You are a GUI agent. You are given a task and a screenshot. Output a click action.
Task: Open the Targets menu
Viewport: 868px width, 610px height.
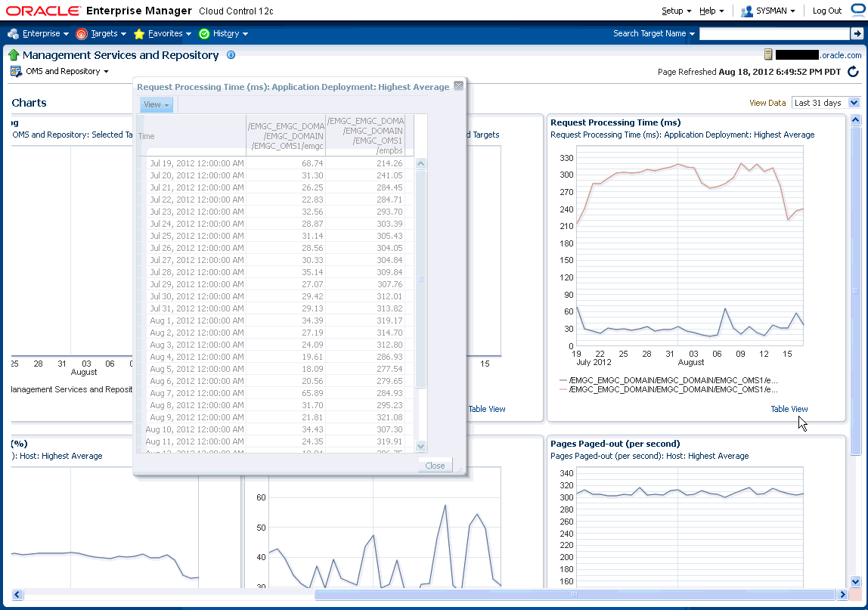point(109,34)
